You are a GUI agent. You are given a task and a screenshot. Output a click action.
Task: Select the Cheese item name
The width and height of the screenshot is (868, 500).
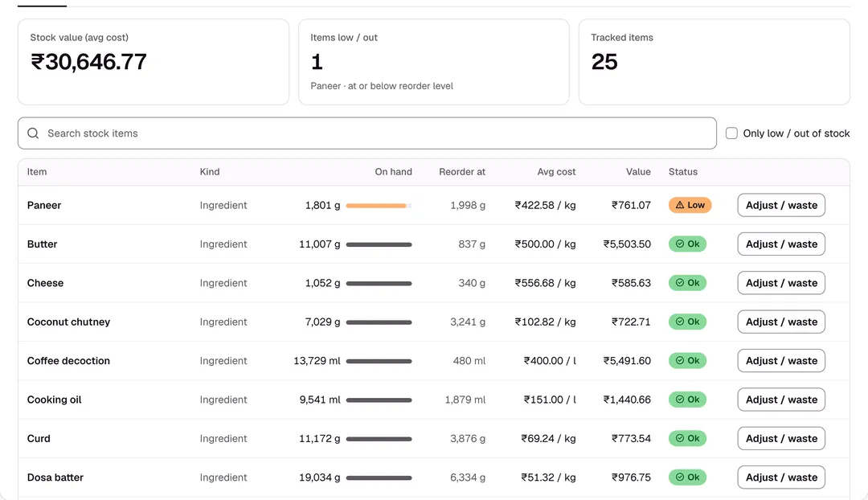coord(45,282)
